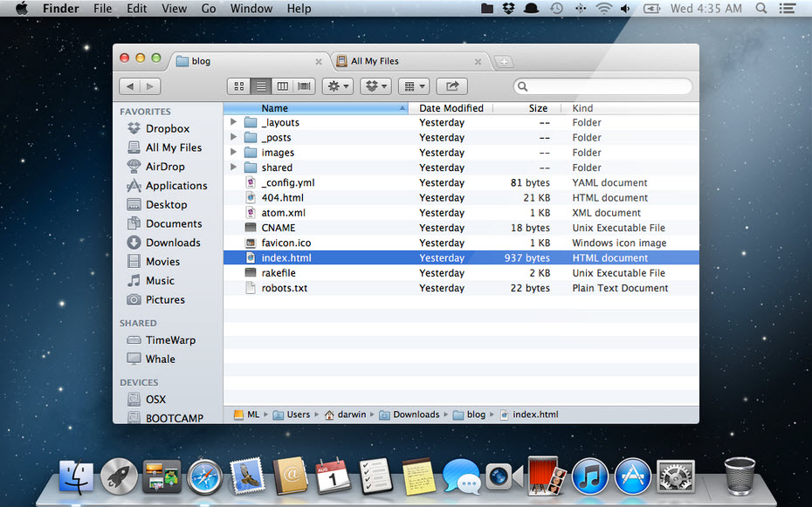Image resolution: width=812 pixels, height=507 pixels.
Task: Select Cover Flow view button
Action: pos(304,86)
